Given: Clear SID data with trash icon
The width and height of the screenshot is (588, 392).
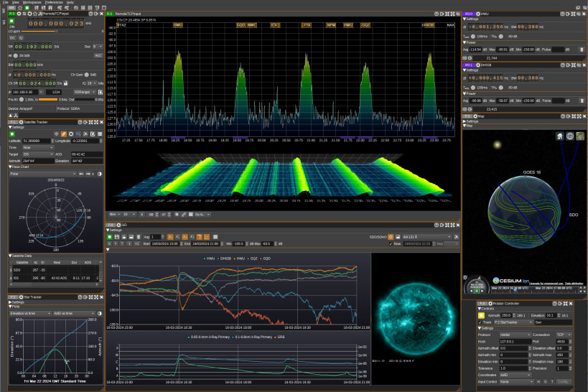Looking at the screenshot, I should point(139,237).
